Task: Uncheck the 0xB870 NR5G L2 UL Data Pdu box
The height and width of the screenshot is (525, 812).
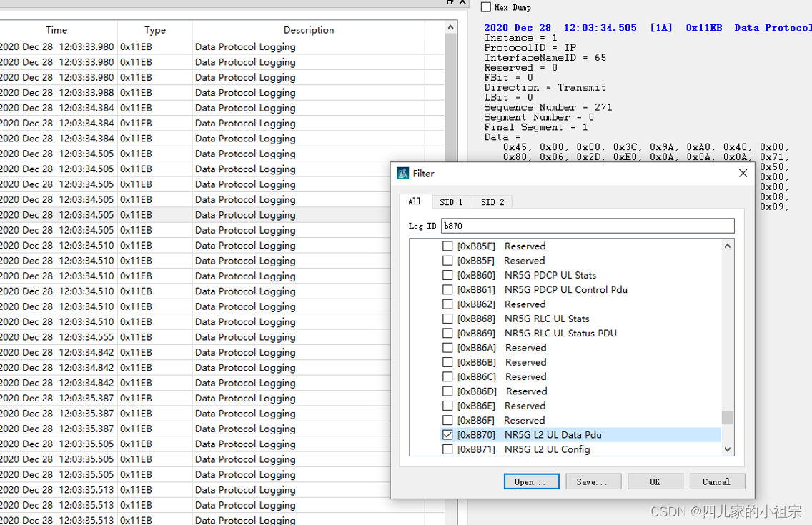Action: (447, 435)
